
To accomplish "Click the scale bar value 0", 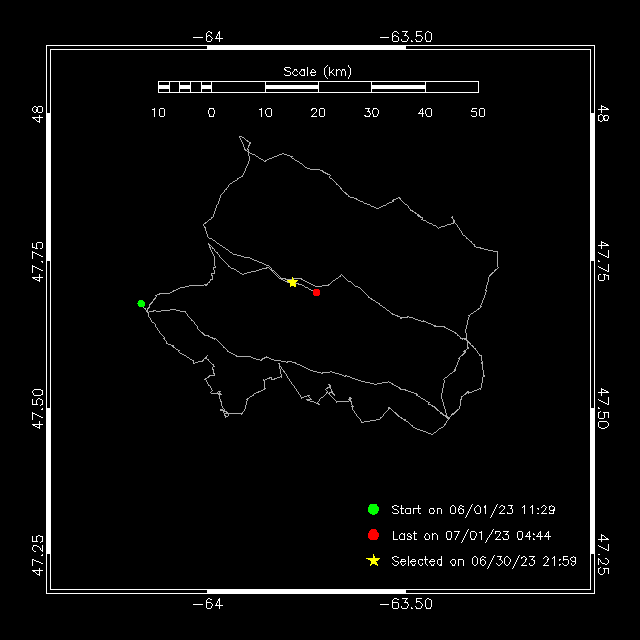I will 211,113.
